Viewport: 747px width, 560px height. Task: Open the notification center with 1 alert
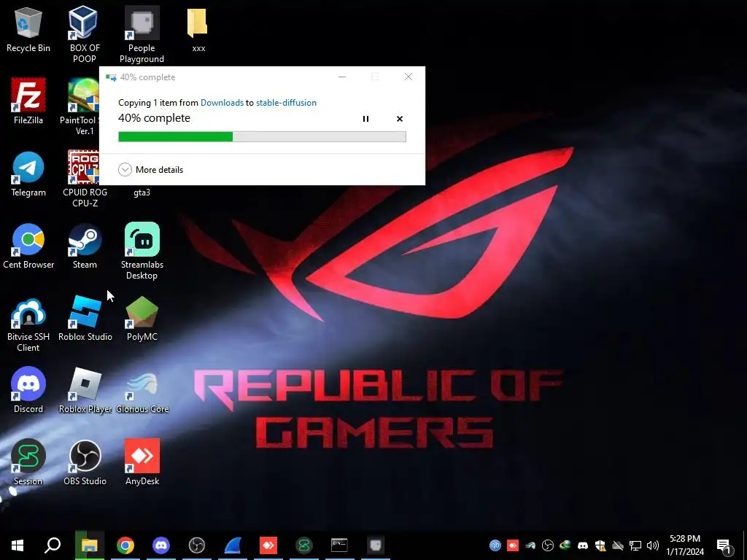[x=724, y=545]
